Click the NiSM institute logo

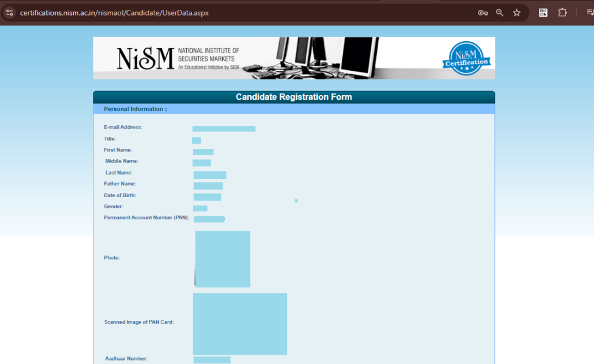pos(146,59)
